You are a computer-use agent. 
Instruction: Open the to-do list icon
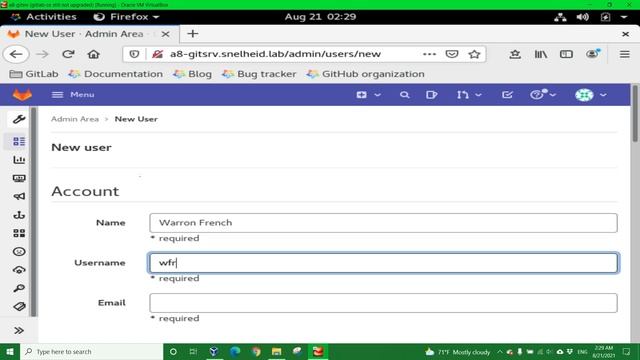click(x=507, y=95)
